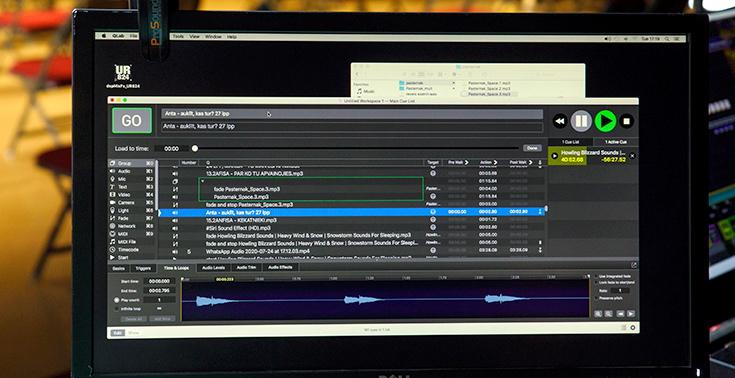Expand the Pre Wait column arrow
The width and height of the screenshot is (735, 378).
pos(466,162)
